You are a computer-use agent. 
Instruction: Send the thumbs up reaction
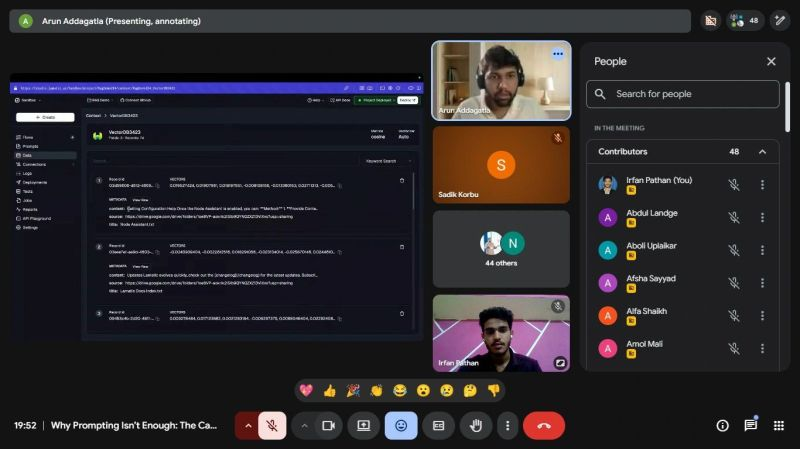(329, 390)
